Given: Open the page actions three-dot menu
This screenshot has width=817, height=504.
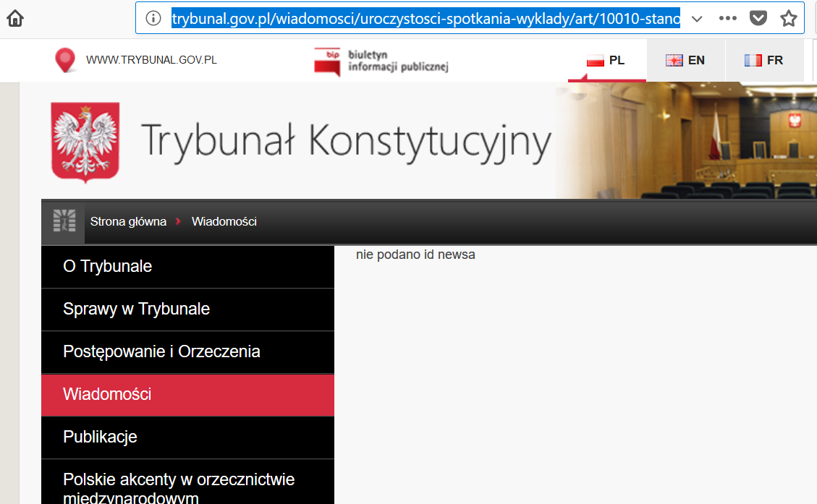Looking at the screenshot, I should coord(727,19).
